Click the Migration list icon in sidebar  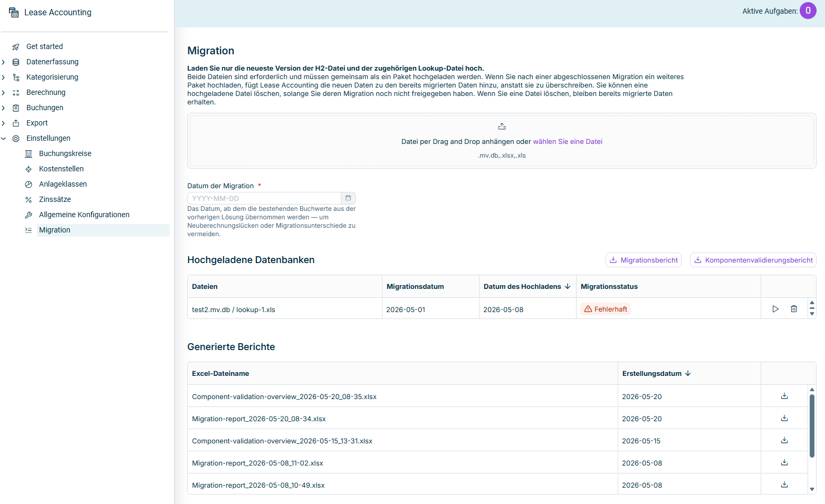click(28, 230)
